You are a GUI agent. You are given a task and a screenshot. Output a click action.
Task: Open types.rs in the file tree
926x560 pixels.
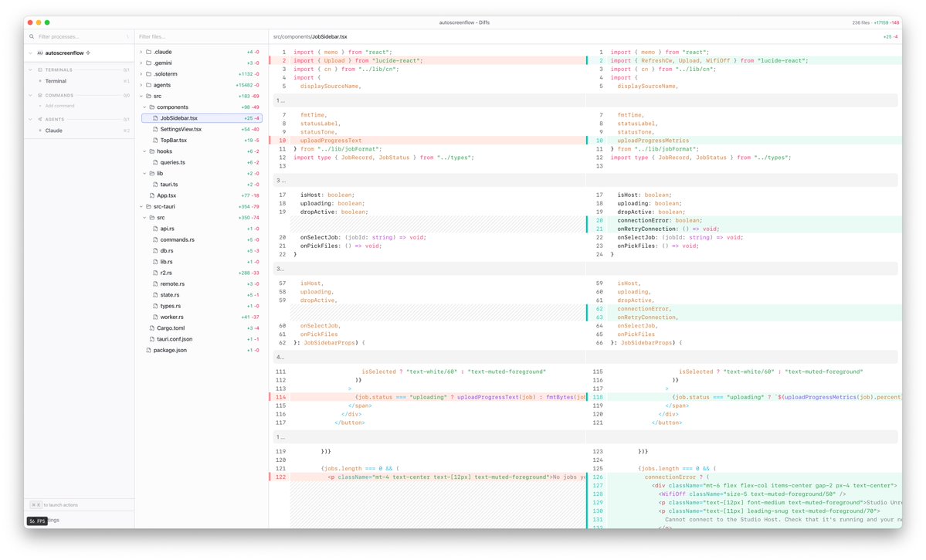[202, 306]
